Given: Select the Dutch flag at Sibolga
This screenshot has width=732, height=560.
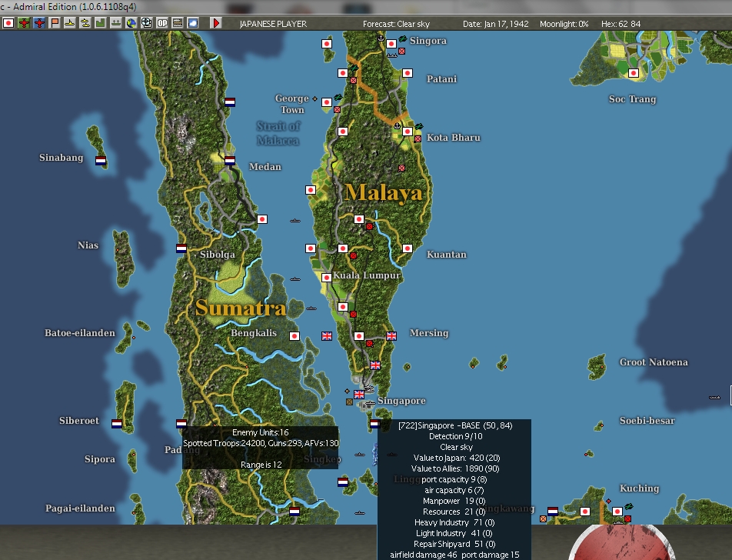Looking at the screenshot, I should pos(181,248).
